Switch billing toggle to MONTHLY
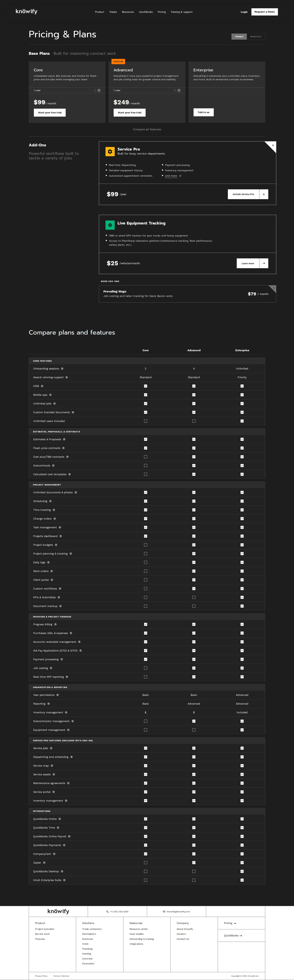This screenshot has height=980, width=294. [256, 37]
